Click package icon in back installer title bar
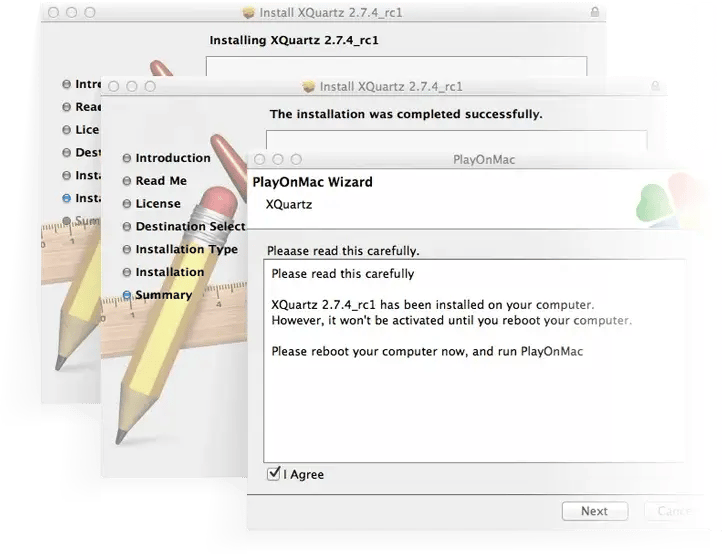 249,12
